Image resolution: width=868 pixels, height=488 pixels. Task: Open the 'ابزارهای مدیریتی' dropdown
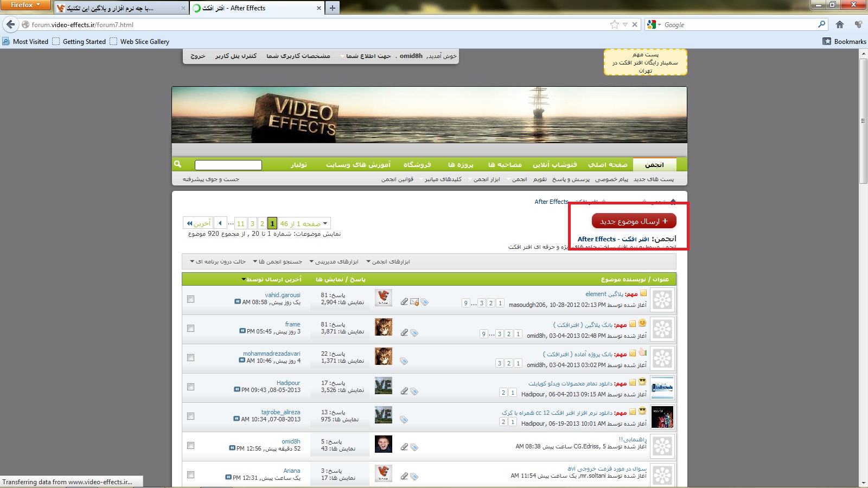[x=334, y=261]
